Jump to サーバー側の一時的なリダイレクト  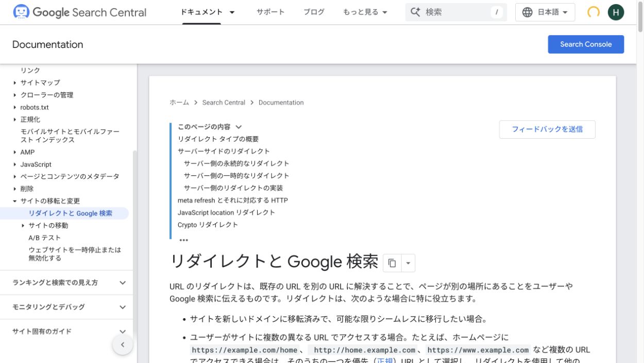point(236,176)
